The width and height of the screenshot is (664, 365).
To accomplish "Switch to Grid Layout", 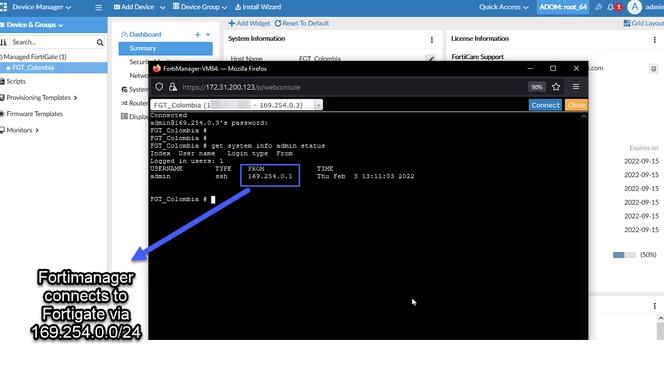I will pos(644,23).
